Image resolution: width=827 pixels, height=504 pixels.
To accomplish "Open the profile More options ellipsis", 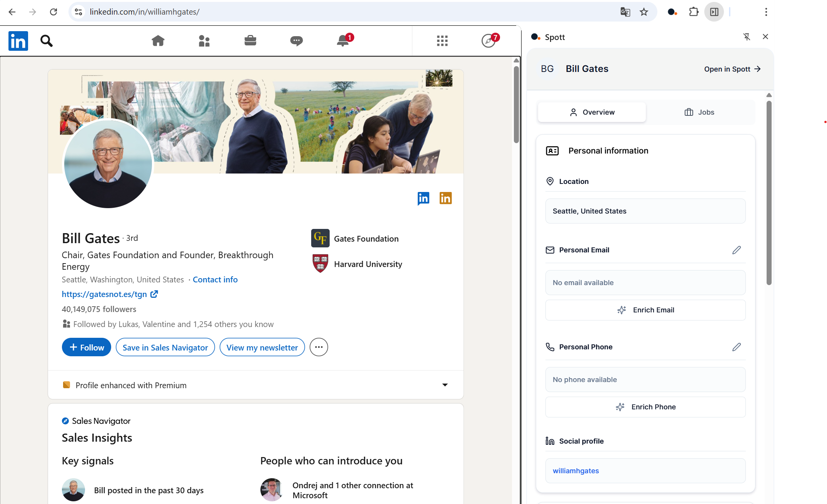I will click(x=319, y=347).
